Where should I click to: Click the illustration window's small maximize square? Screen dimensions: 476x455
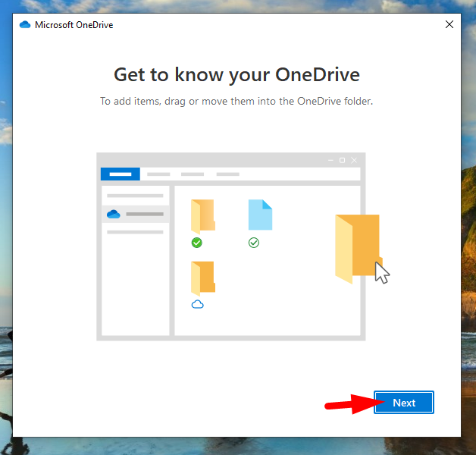pos(342,160)
